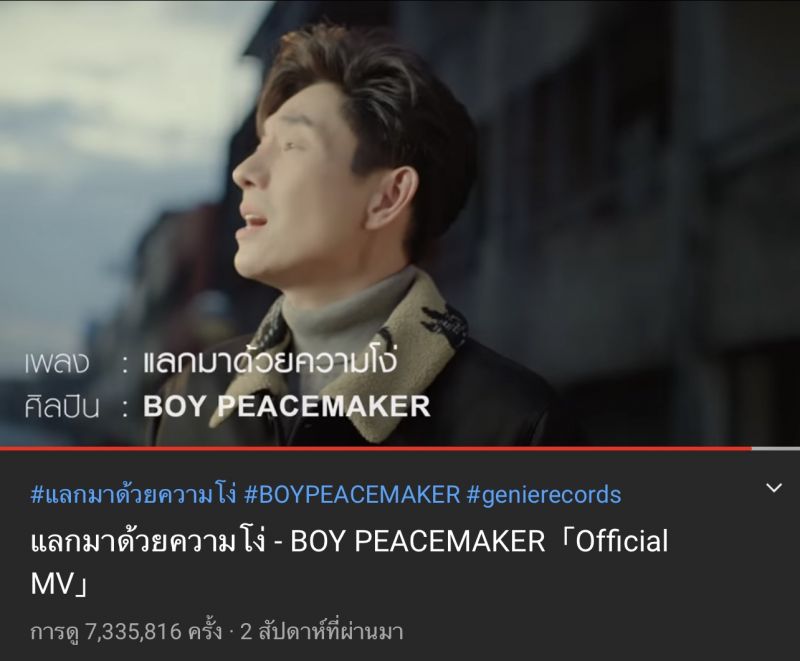Expand the video description chevron

(774, 488)
